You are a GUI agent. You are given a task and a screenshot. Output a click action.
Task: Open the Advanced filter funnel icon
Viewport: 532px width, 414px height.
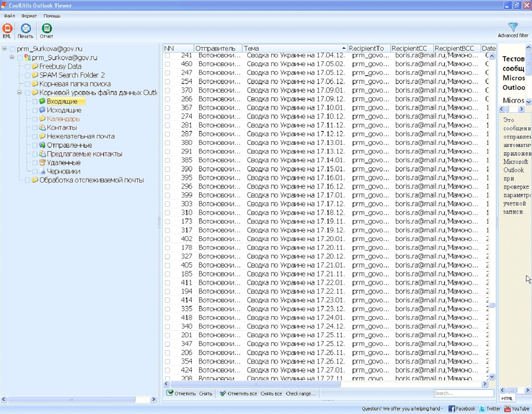click(513, 27)
